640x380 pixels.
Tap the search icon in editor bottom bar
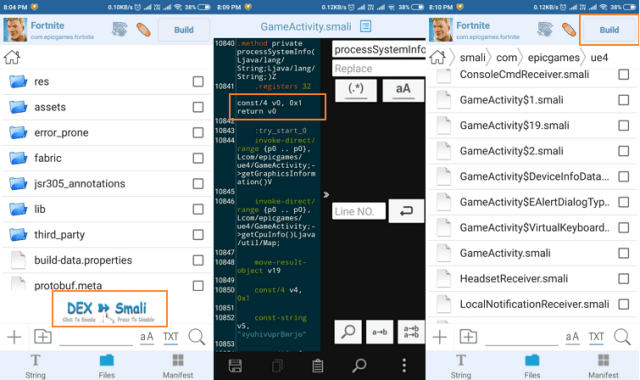point(359,366)
